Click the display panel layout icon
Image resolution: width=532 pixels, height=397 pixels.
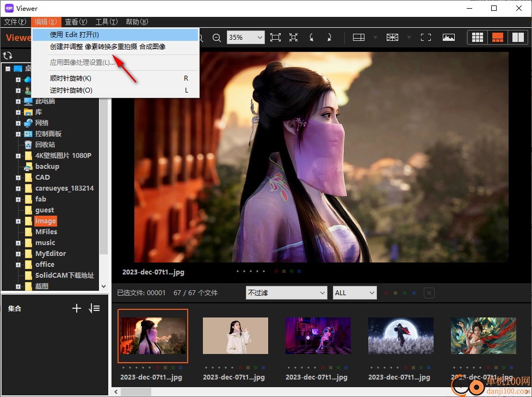point(358,38)
